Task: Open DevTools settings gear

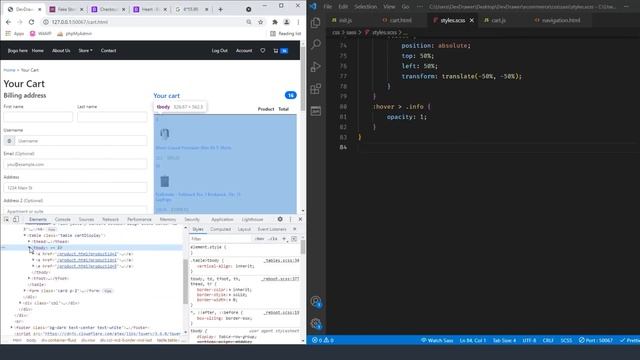Action: point(280,219)
